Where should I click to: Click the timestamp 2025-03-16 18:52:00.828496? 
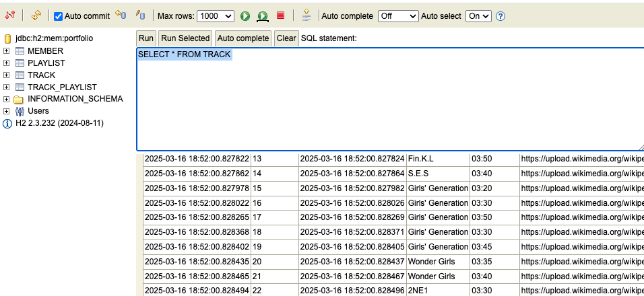click(352, 290)
